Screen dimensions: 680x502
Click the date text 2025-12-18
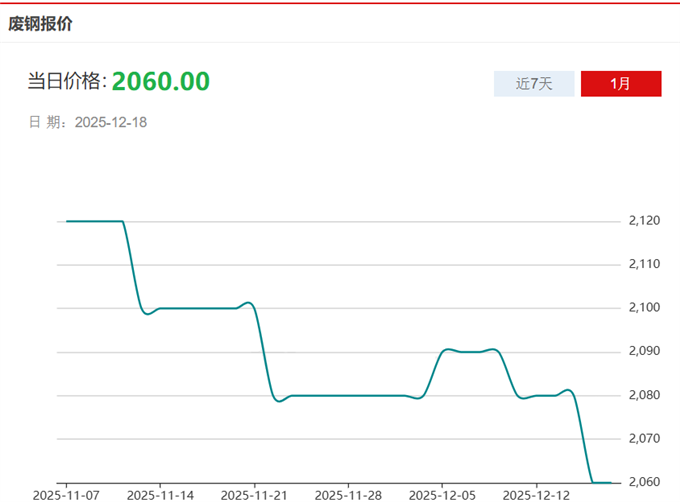point(111,122)
